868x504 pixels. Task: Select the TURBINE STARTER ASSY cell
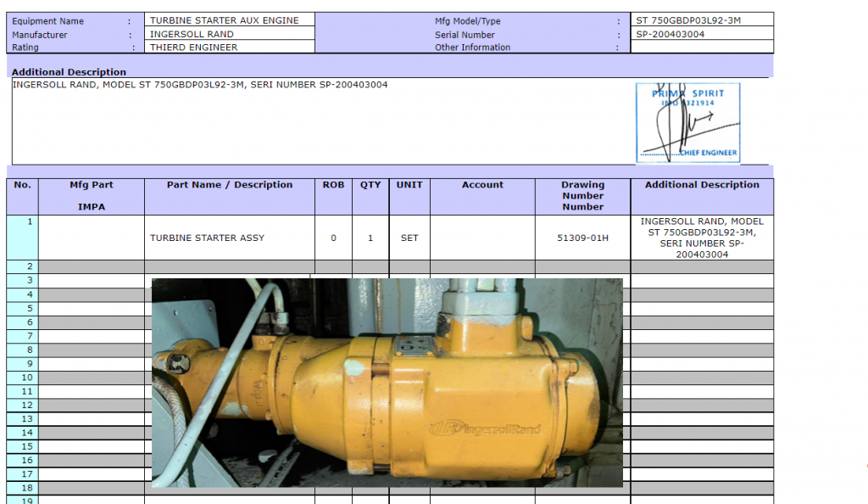click(207, 238)
